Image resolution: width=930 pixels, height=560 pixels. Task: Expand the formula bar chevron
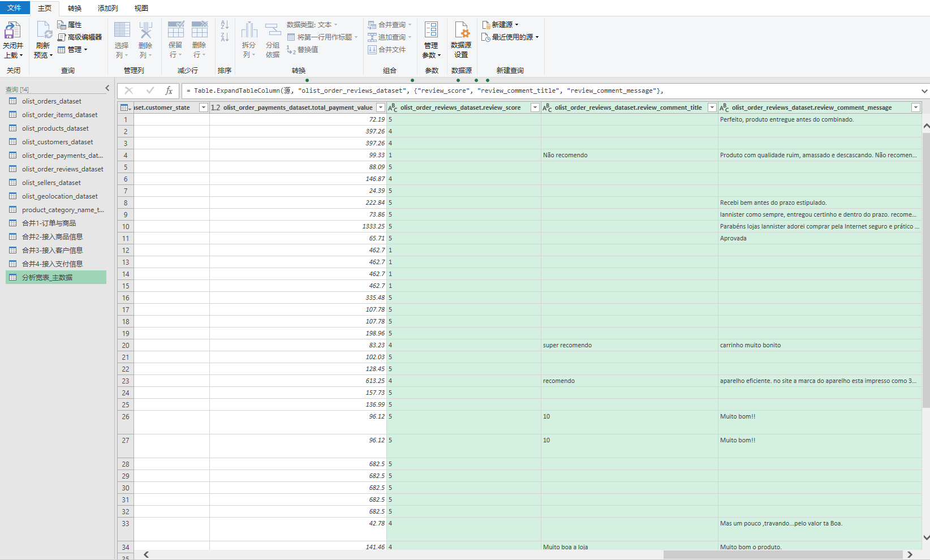click(x=924, y=91)
